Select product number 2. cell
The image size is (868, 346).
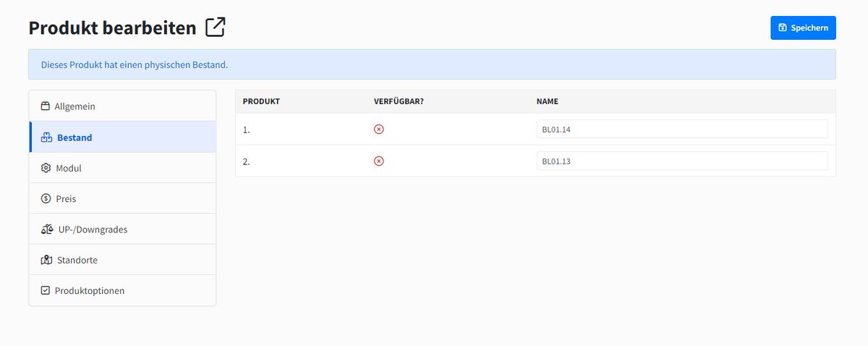[246, 161]
